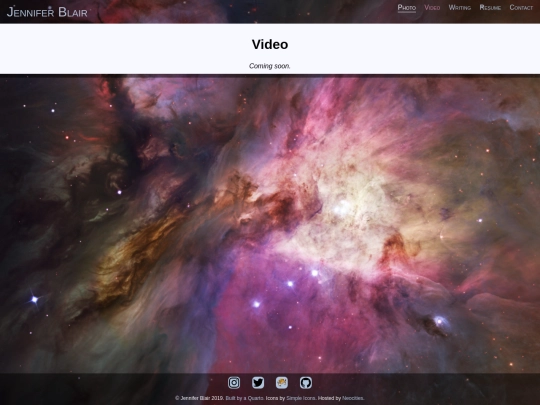
Task: Open the GitHub icon link
Action: [x=306, y=383]
